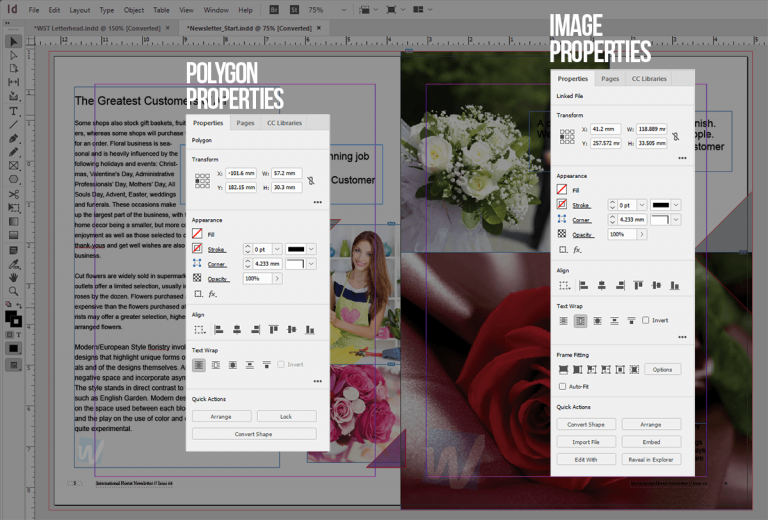Click the Fill swatch in Polygon panel
The image size is (768, 520).
[197, 234]
